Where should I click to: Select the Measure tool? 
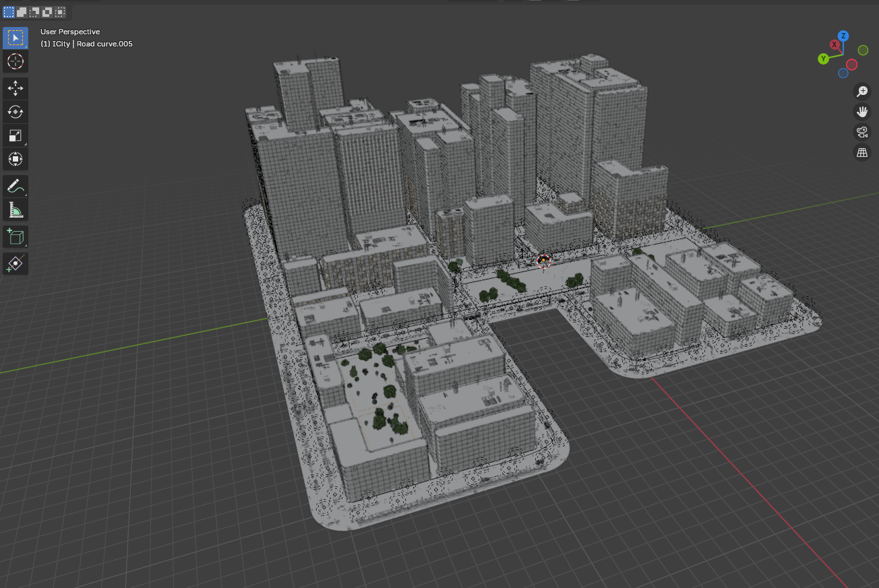pyautogui.click(x=16, y=209)
